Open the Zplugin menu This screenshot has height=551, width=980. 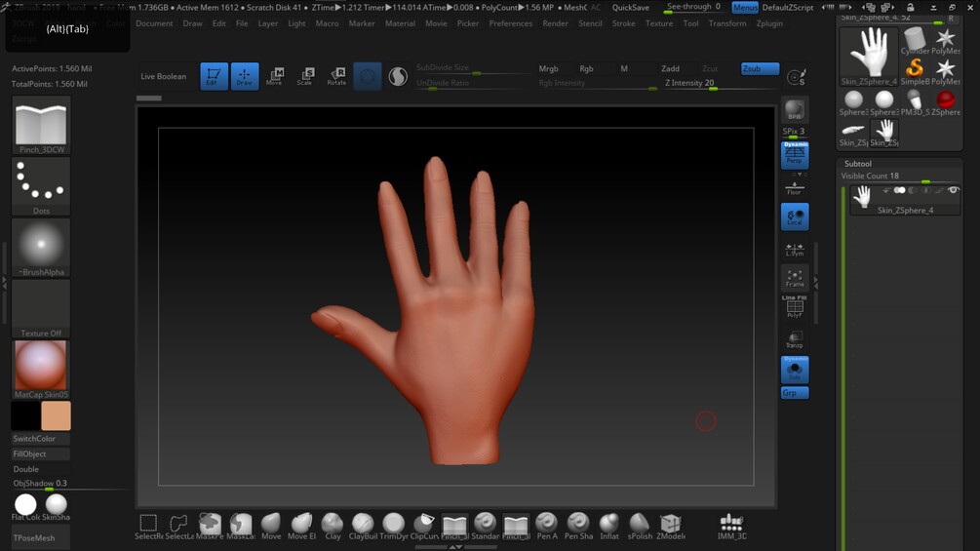pyautogui.click(x=768, y=23)
